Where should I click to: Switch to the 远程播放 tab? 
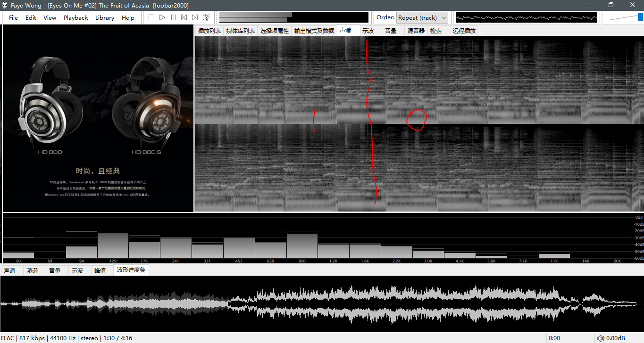tap(464, 31)
